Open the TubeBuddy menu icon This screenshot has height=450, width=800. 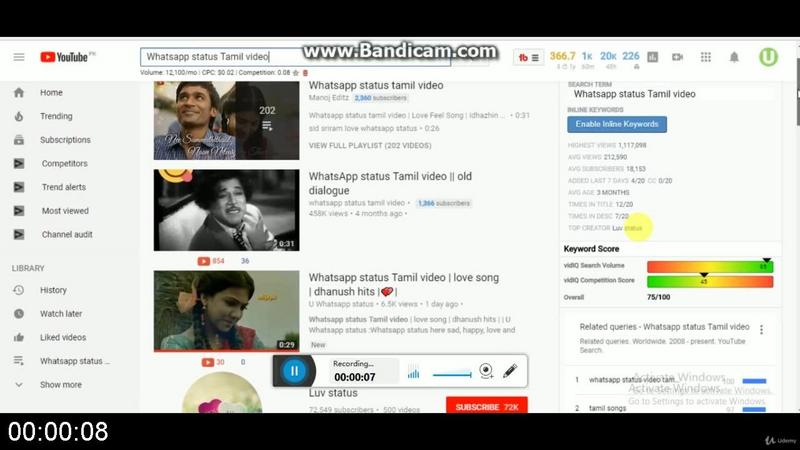coord(528,58)
